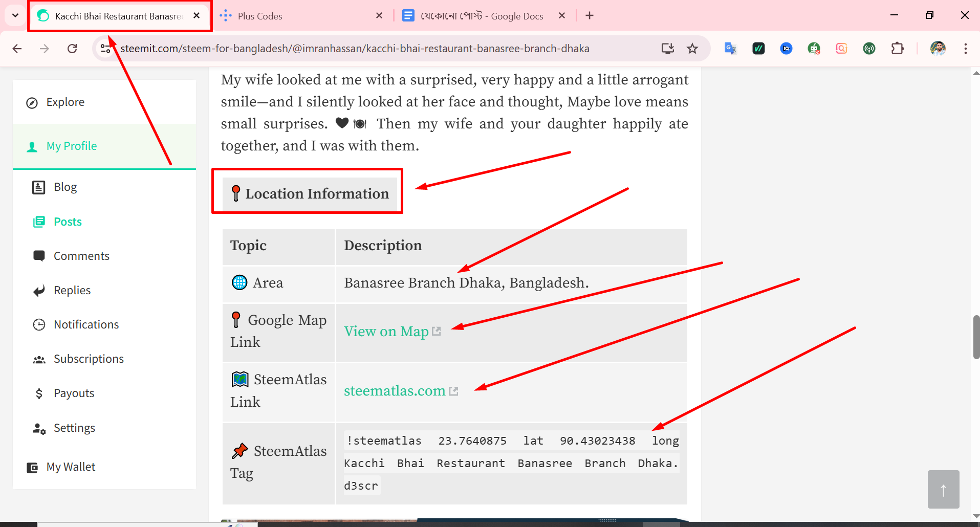
Task: Open the green robot extension icon
Action: point(814,49)
